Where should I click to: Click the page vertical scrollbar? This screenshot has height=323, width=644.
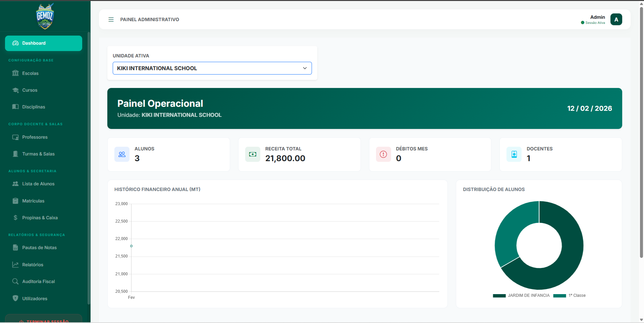point(641,134)
